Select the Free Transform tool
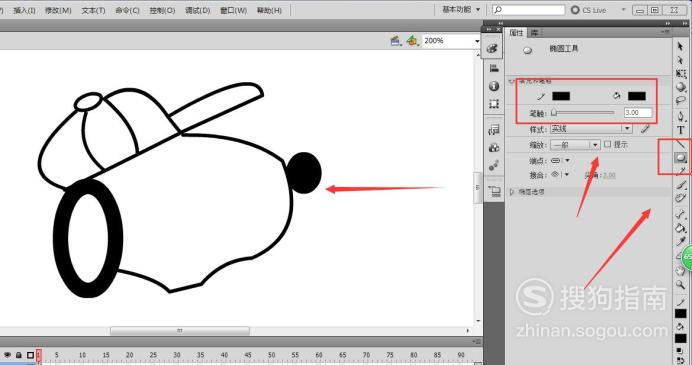The image size is (692, 365). point(681,74)
